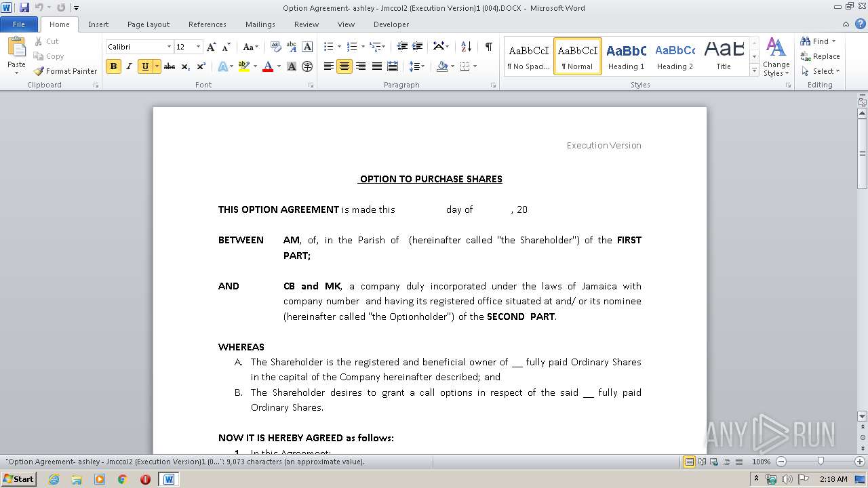This screenshot has height=488, width=868.
Task: Apply distributed paragraph alignment
Action: coord(393,66)
